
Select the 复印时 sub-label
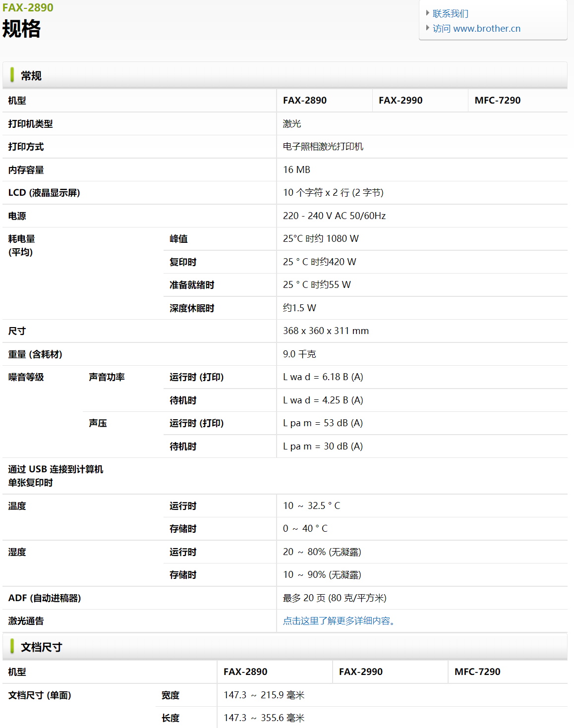[x=183, y=262]
